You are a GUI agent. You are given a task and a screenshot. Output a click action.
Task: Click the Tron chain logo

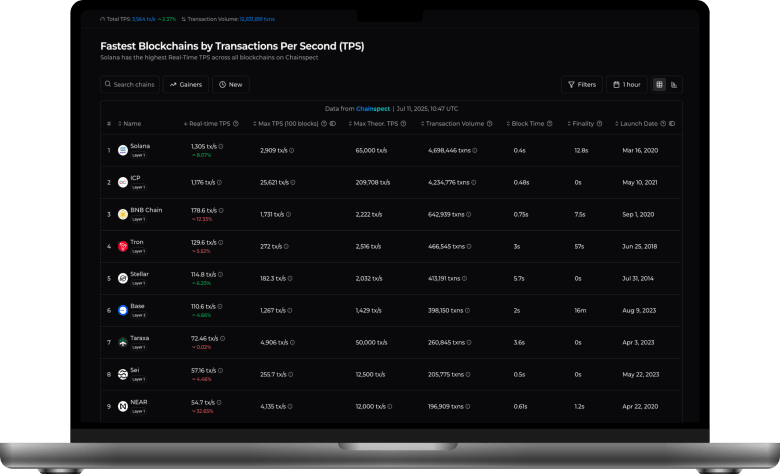tap(123, 246)
